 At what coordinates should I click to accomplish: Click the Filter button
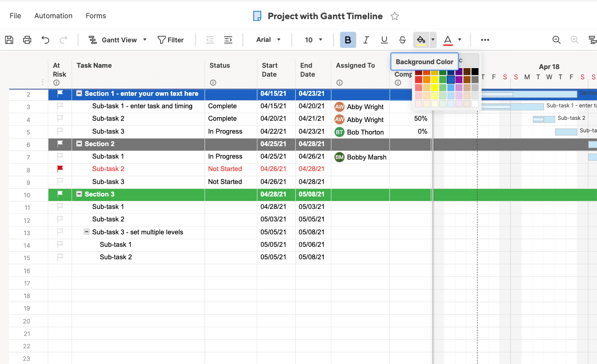coord(171,40)
